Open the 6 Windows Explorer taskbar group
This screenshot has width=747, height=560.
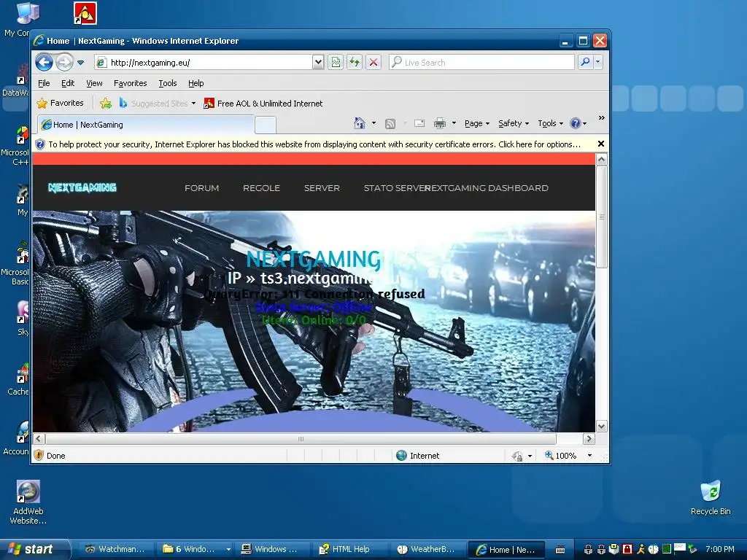click(195, 550)
